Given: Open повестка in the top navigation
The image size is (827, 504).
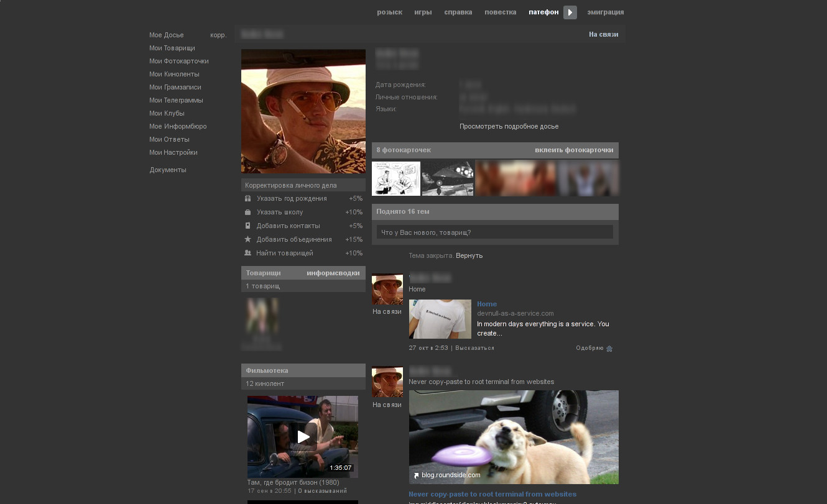Looking at the screenshot, I should [x=501, y=12].
